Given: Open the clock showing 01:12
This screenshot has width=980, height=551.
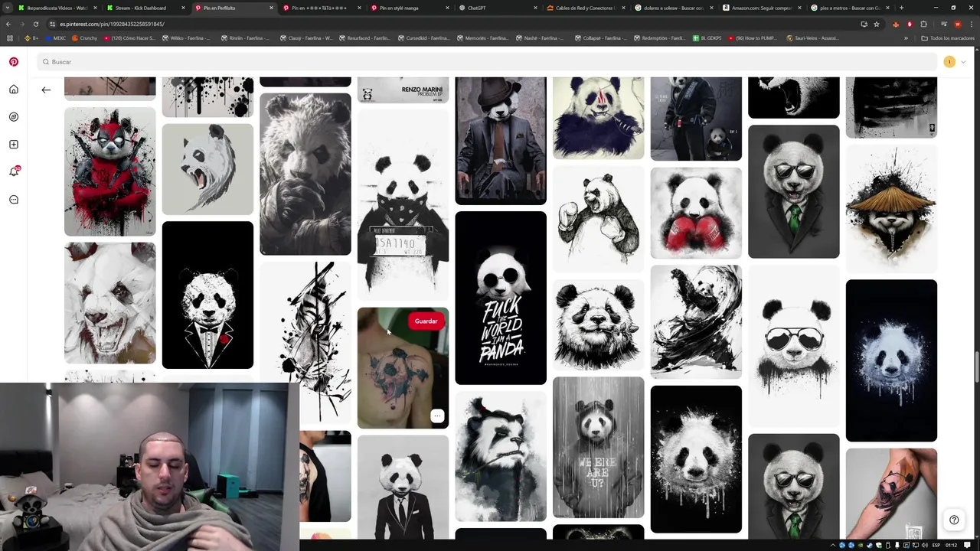Looking at the screenshot, I should [951, 545].
